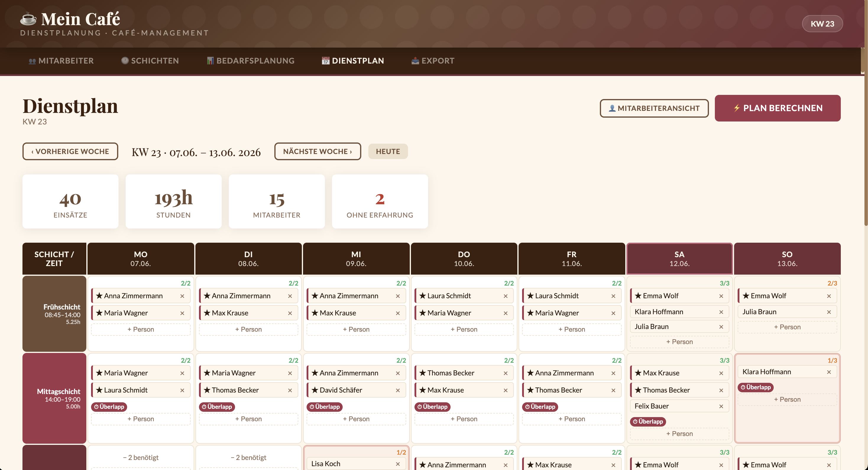Go to the Export tab

coord(433,61)
